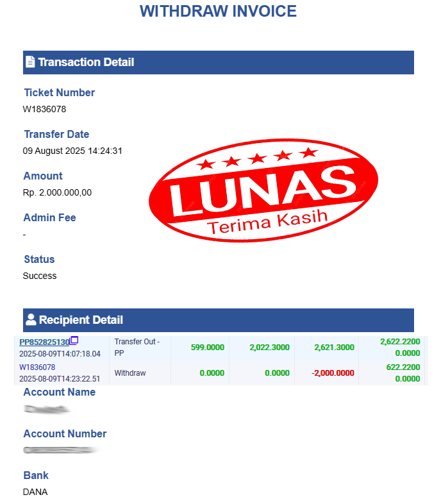
Task: Open the PP852825130 transaction link
Action: (x=44, y=342)
